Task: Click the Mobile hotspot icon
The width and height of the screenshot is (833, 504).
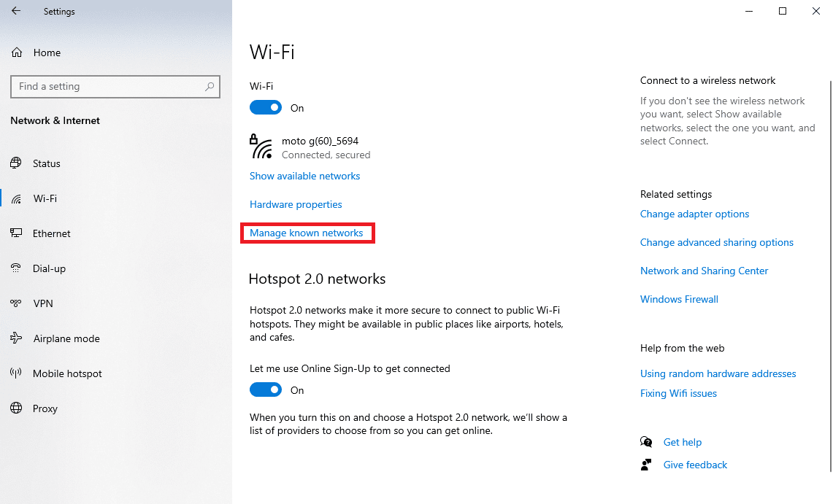Action: coord(17,373)
